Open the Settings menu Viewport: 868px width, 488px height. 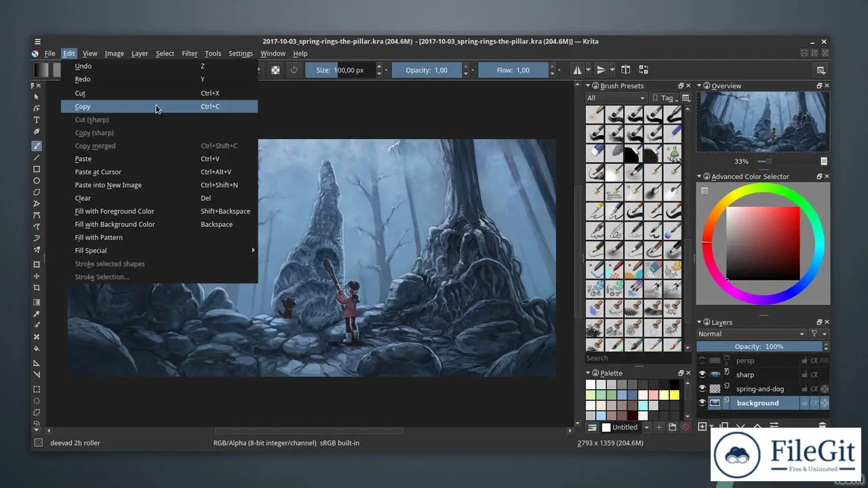[240, 54]
